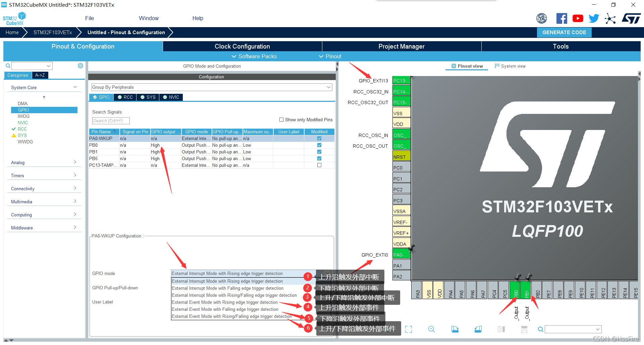Click the ST community network icon

pyautogui.click(x=610, y=18)
